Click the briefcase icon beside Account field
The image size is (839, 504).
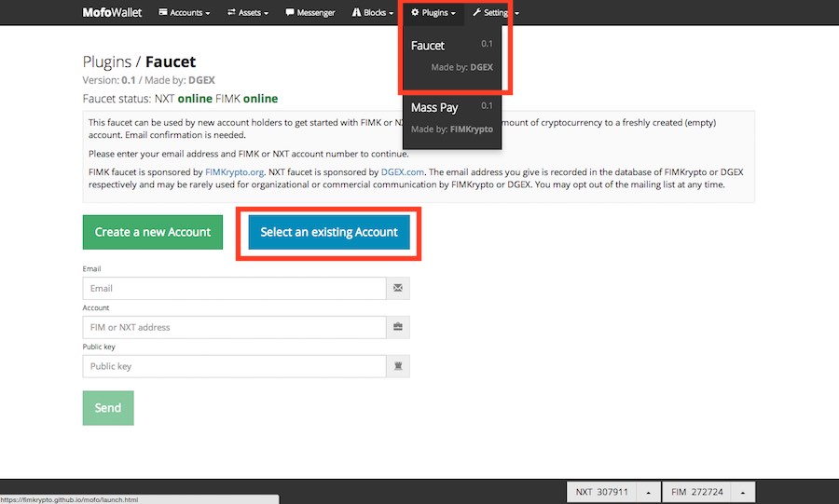397,327
